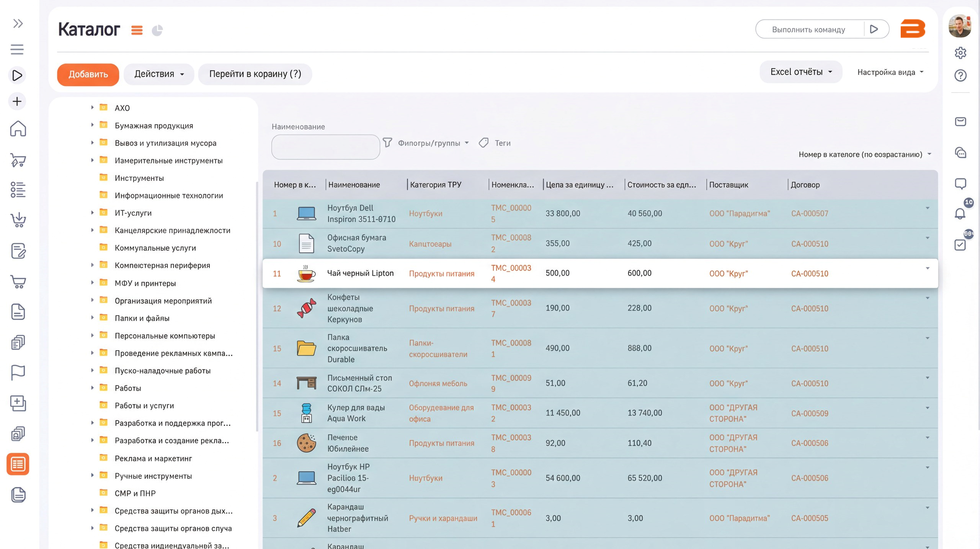The width and height of the screenshot is (980, 549).
Task: Open notifications bell with badge 10
Action: (960, 214)
